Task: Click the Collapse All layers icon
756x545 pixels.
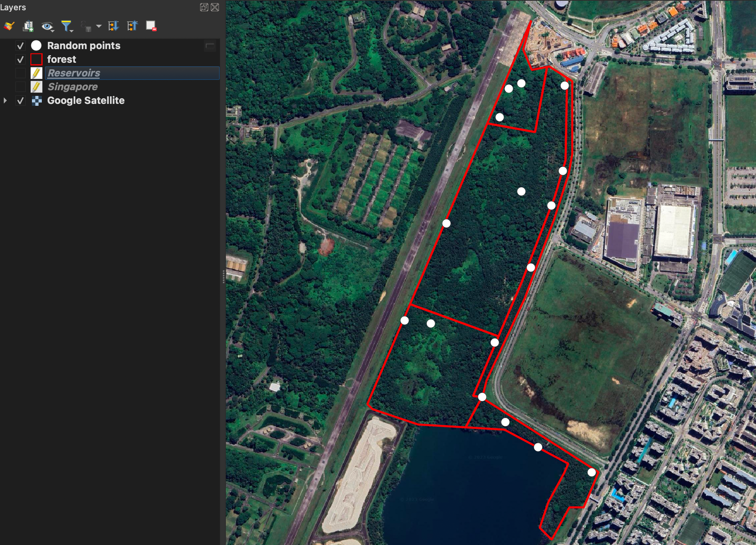Action: (132, 26)
